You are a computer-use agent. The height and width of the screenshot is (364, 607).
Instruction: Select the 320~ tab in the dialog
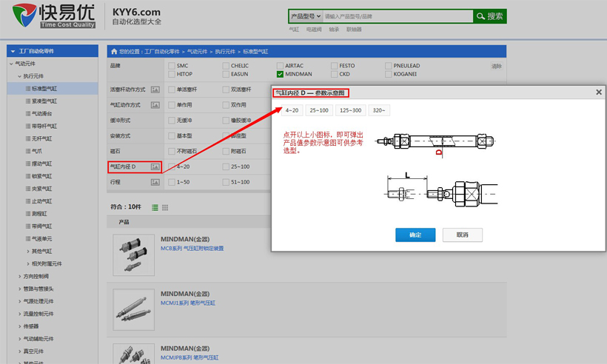coord(379,110)
